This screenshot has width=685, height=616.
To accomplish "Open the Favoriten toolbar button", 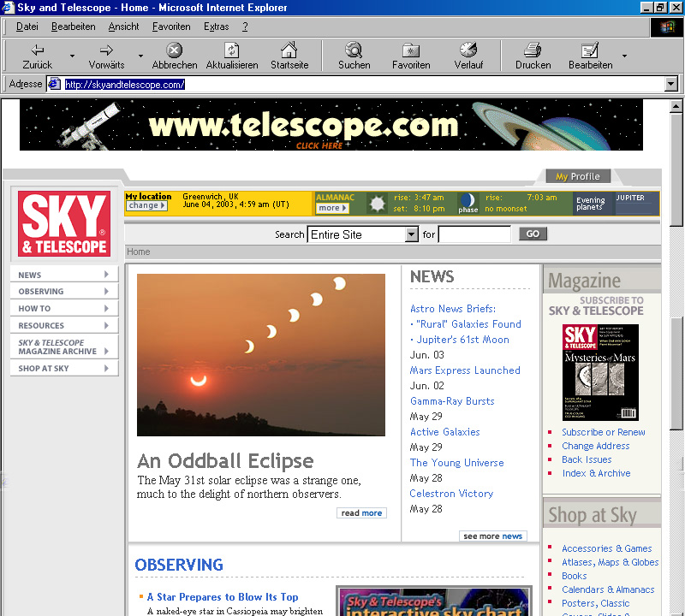I will tap(411, 56).
